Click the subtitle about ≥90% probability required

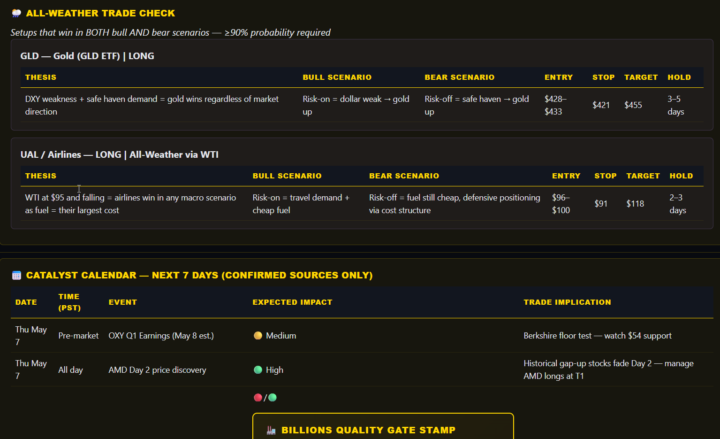pos(170,33)
